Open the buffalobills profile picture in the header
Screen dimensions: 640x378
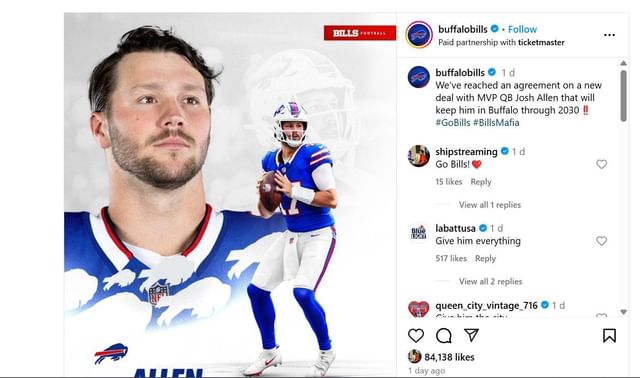419,35
